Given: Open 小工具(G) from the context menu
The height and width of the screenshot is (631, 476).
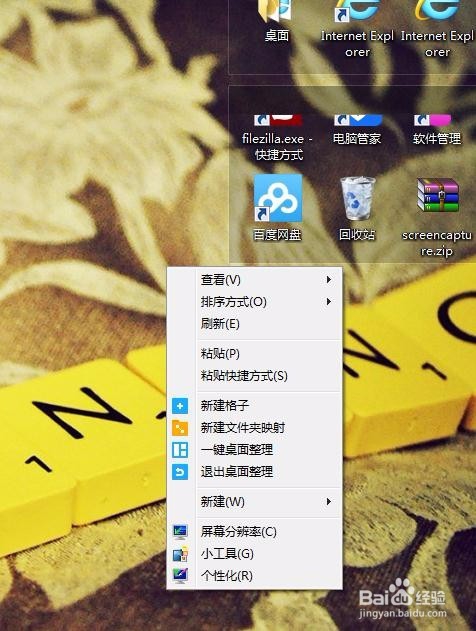Looking at the screenshot, I should tap(255, 554).
